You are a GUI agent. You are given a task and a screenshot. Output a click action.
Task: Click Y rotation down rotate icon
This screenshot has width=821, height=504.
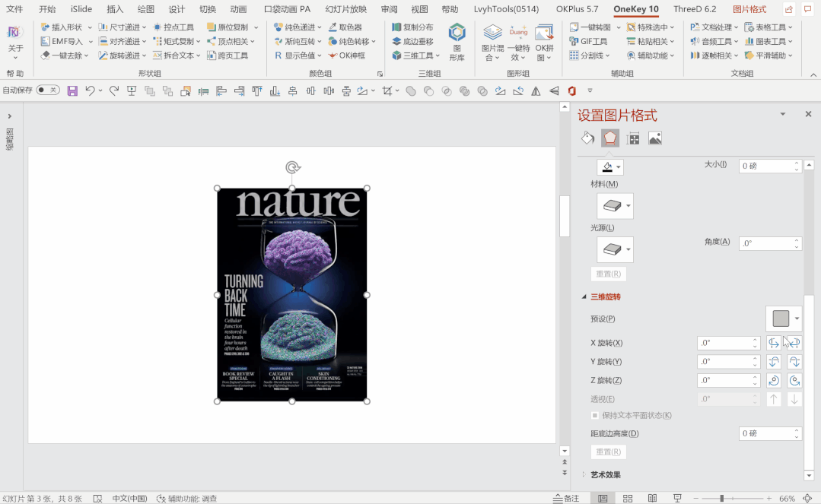[x=794, y=362]
